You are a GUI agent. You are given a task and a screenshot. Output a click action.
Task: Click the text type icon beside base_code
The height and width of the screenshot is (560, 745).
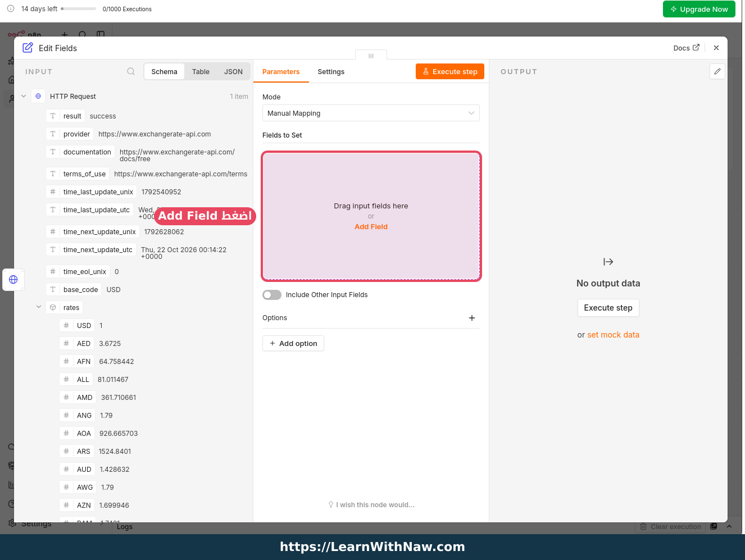53,289
